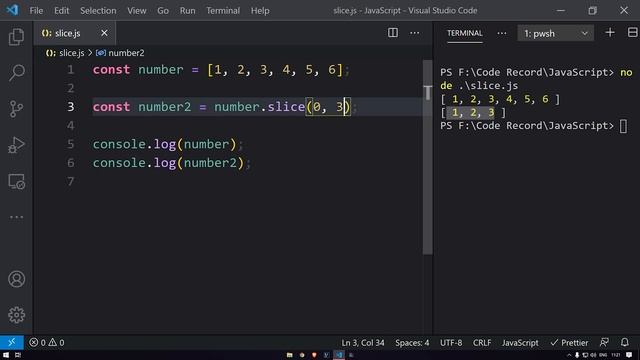
Task: Show errors and warnings count
Action: (x=47, y=342)
